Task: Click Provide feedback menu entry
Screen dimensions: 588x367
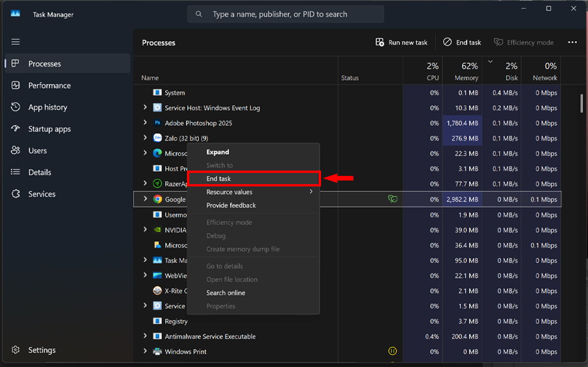Action: coord(231,205)
